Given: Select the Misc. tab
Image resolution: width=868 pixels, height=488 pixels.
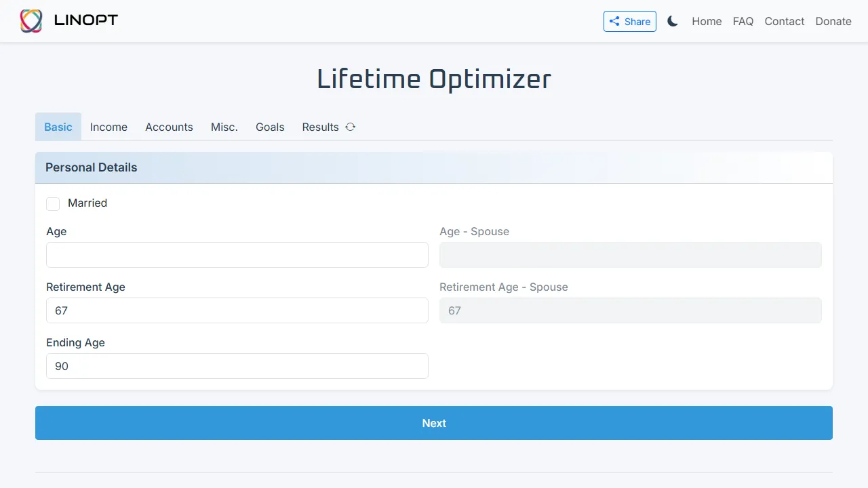Looking at the screenshot, I should 224,127.
